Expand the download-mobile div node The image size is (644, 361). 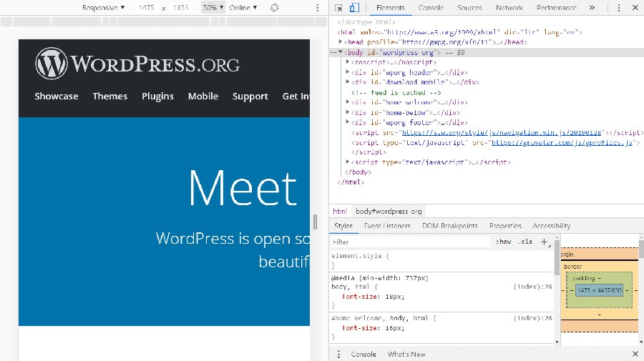tap(348, 82)
